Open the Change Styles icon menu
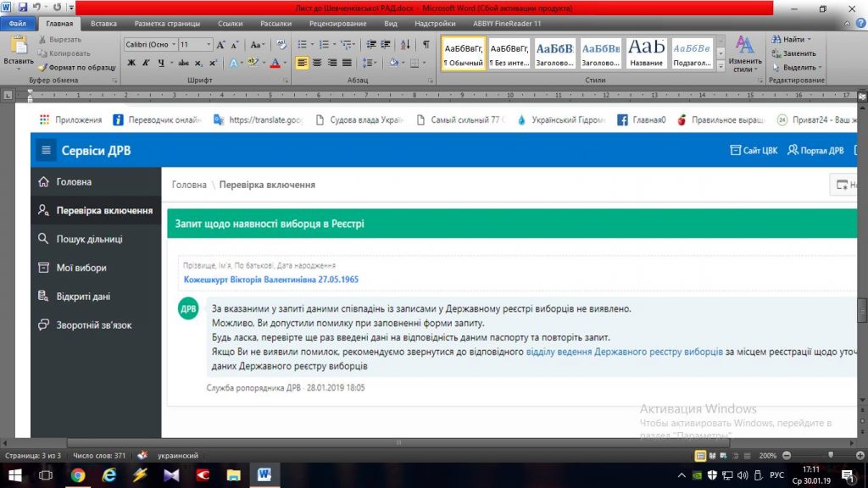The image size is (868, 488). tap(745, 53)
